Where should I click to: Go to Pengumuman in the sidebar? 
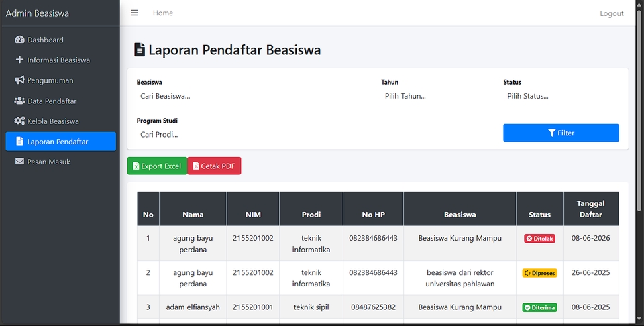click(50, 80)
